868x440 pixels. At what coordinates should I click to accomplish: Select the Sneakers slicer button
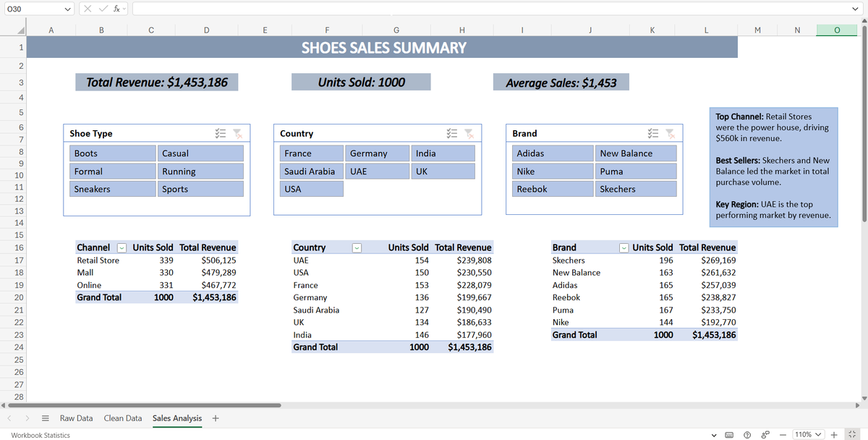[113, 189]
